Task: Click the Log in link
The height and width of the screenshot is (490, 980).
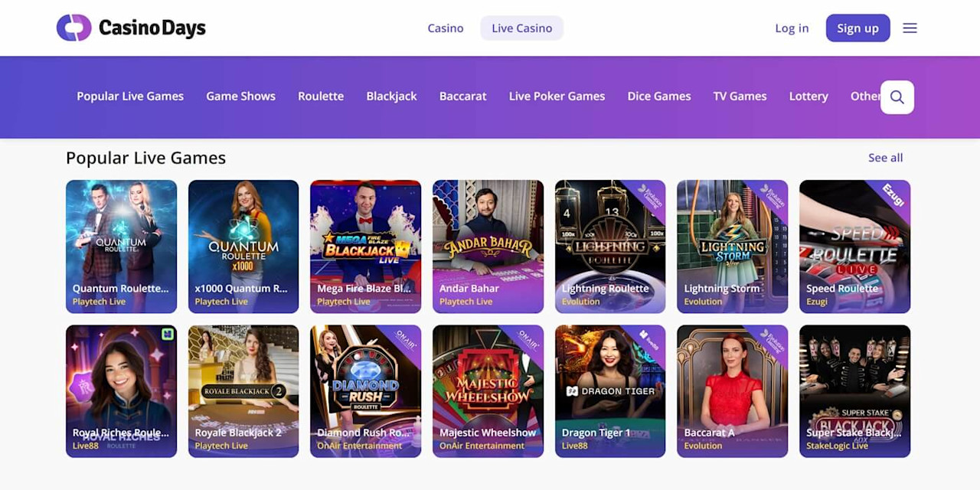Action: pyautogui.click(x=792, y=28)
